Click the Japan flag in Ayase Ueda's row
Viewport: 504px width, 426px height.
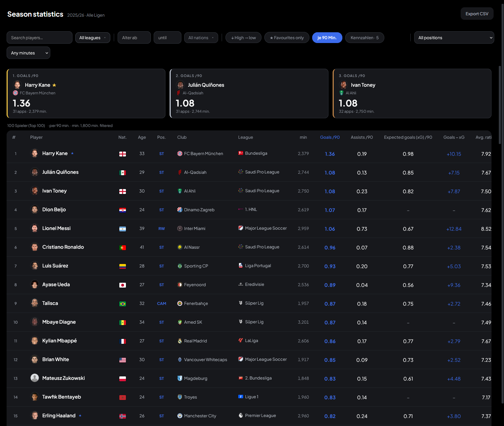coord(122,285)
